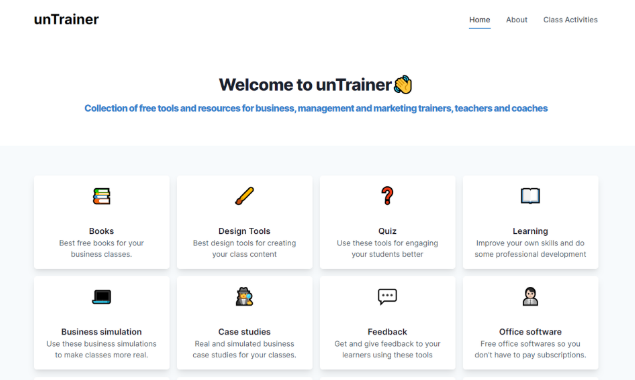Go to the About page
This screenshot has width=635, height=380.
516,19
